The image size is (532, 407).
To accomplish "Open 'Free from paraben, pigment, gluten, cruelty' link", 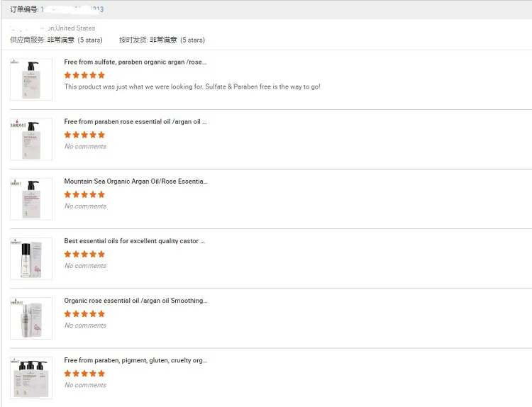I will point(135,360).
